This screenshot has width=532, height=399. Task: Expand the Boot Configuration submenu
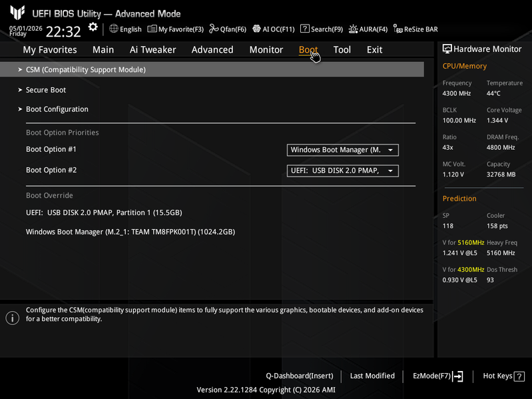coord(57,109)
